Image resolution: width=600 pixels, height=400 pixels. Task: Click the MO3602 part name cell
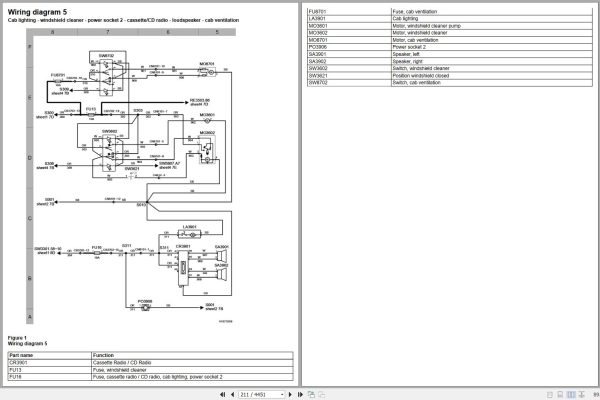coord(349,33)
